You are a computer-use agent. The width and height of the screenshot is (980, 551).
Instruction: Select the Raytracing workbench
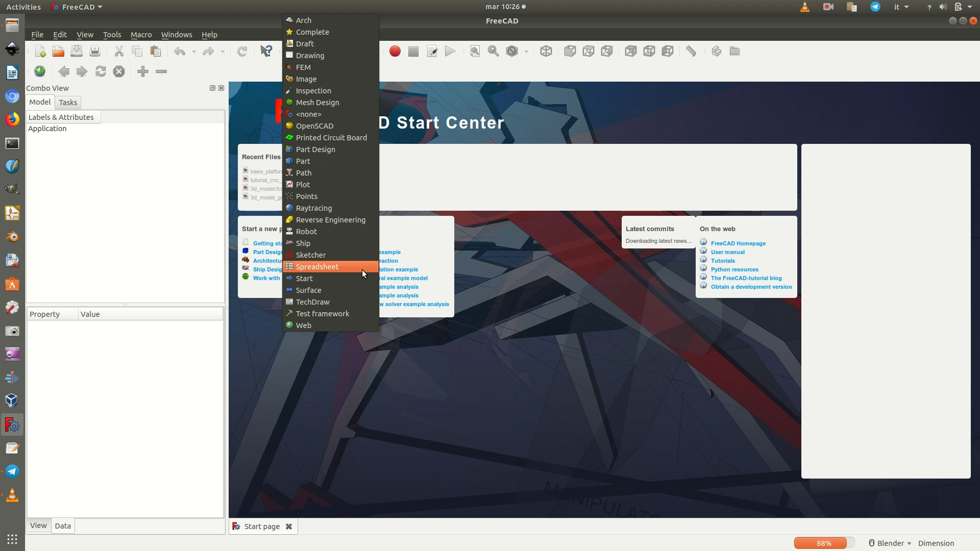coord(331,208)
